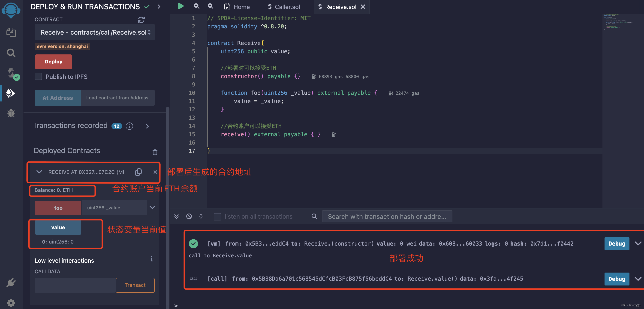644x309 pixels.
Task: Open the Debugger panel from sidebar
Action: pyautogui.click(x=11, y=113)
